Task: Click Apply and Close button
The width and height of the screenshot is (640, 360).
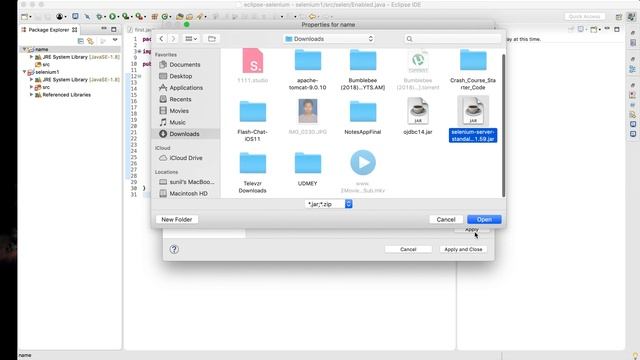Action: [463, 249]
